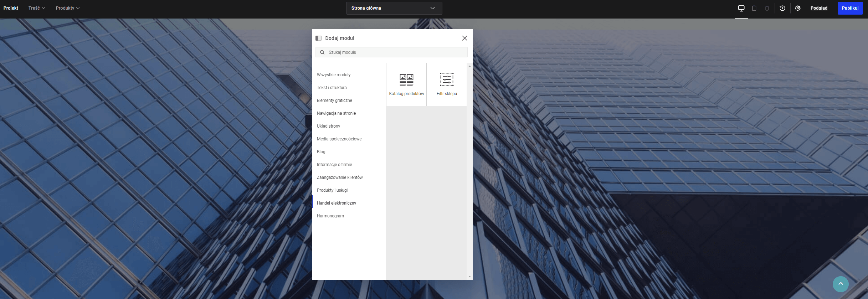
Task: Switch to tablet view icon
Action: pyautogui.click(x=754, y=8)
